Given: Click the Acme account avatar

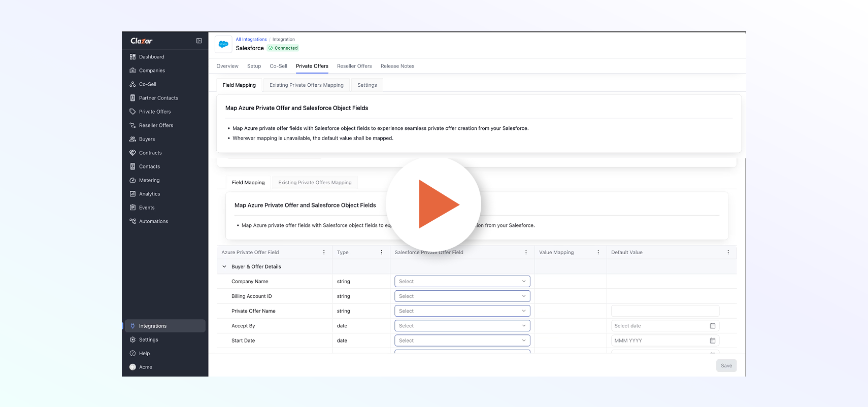Looking at the screenshot, I should tap(132, 367).
